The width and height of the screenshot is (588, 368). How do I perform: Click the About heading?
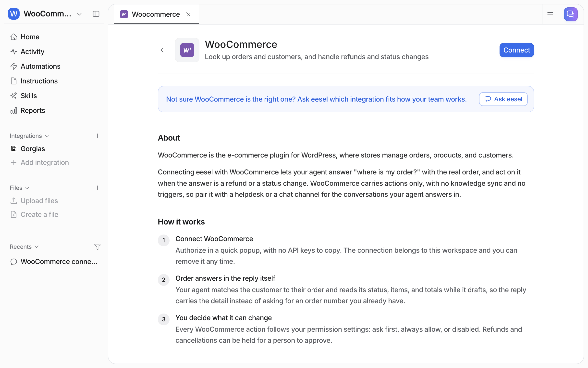click(x=169, y=138)
